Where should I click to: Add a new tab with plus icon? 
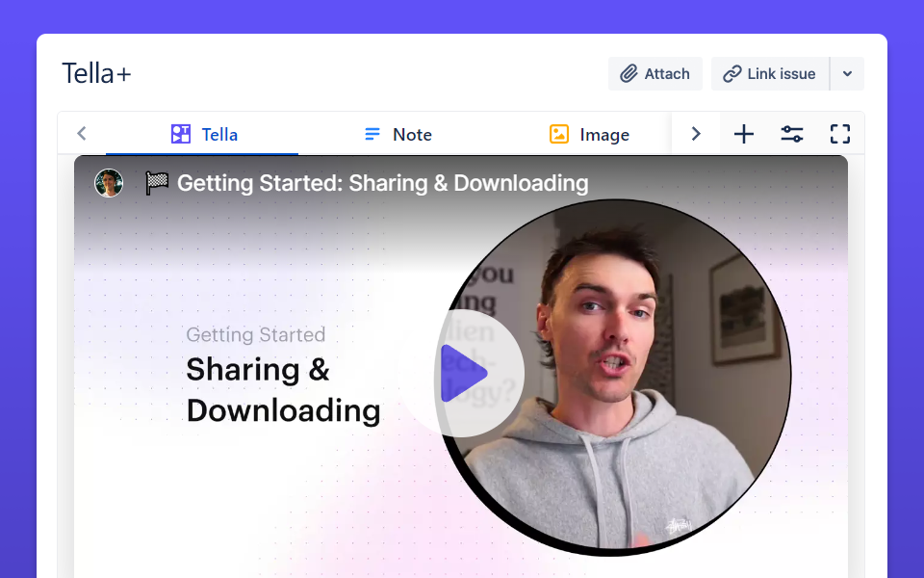click(744, 134)
